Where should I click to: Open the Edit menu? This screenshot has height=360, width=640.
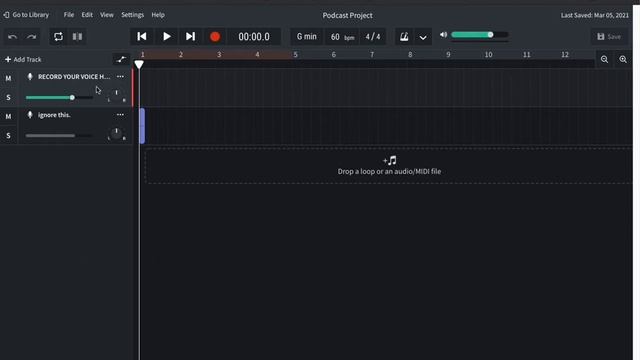[87, 15]
